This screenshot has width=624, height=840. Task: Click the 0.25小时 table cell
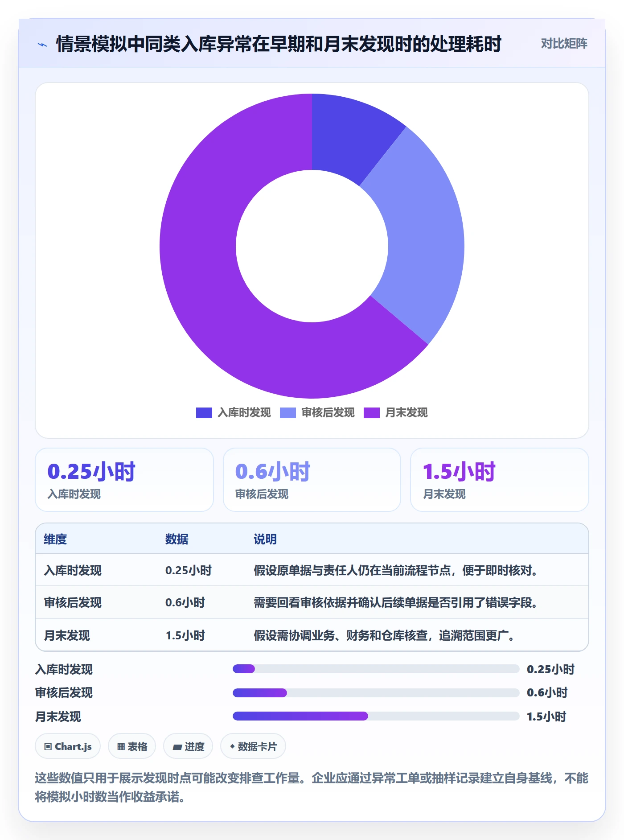189,570
